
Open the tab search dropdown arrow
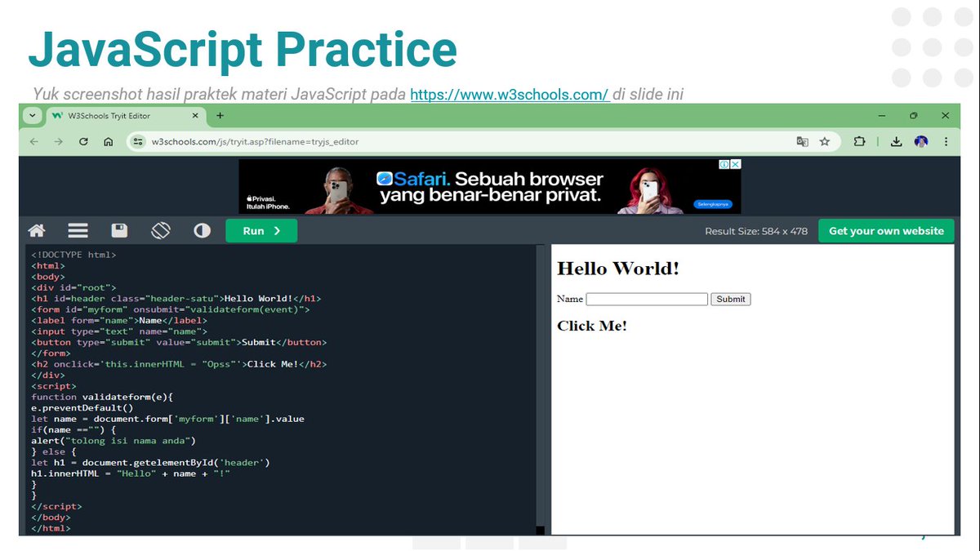32,116
